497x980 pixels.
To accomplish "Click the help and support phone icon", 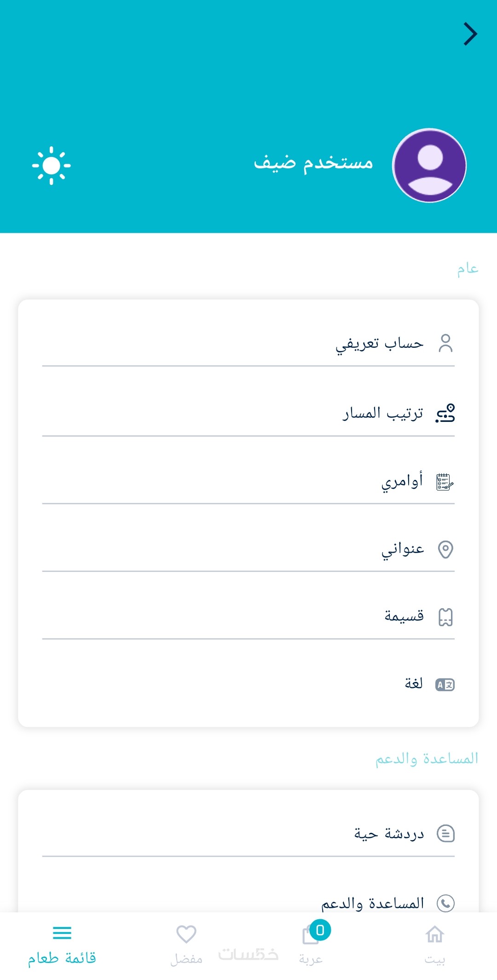I will pyautogui.click(x=445, y=903).
